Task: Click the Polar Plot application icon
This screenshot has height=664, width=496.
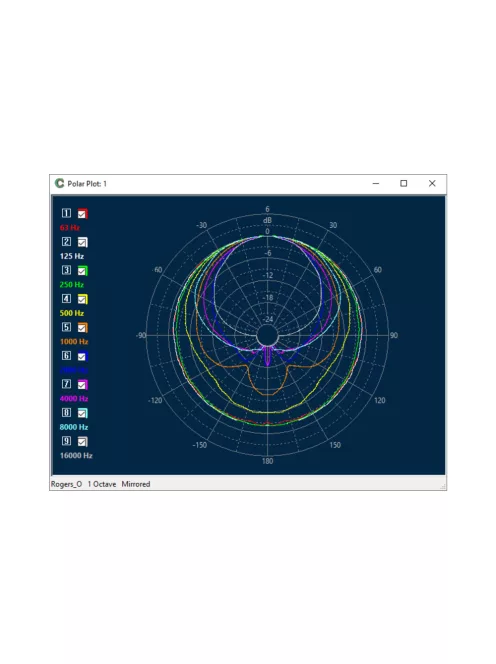Action: pos(59,183)
